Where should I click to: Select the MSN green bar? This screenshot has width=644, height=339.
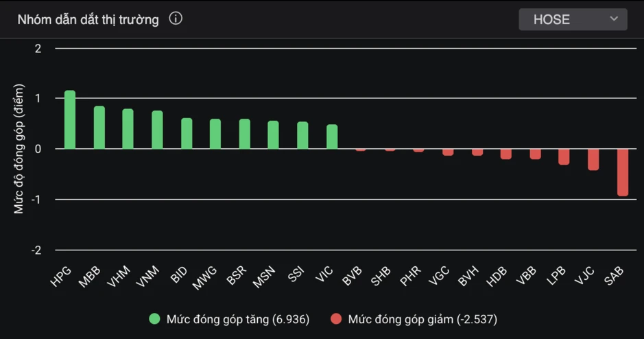[x=273, y=135]
